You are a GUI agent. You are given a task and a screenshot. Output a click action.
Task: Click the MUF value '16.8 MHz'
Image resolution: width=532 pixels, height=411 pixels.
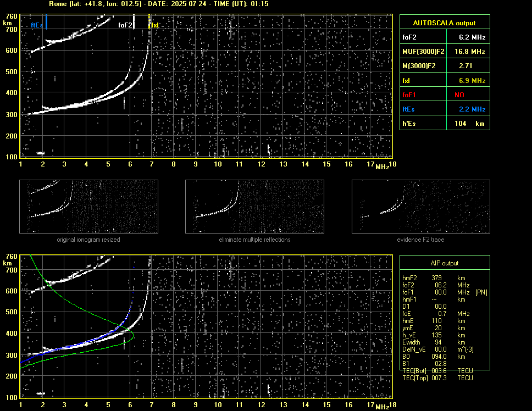(x=469, y=52)
